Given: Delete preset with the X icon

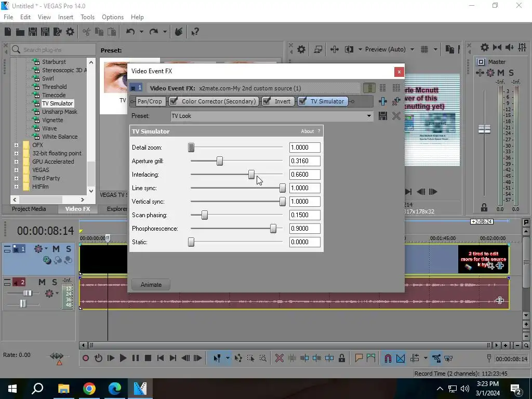Looking at the screenshot, I should tap(396, 116).
